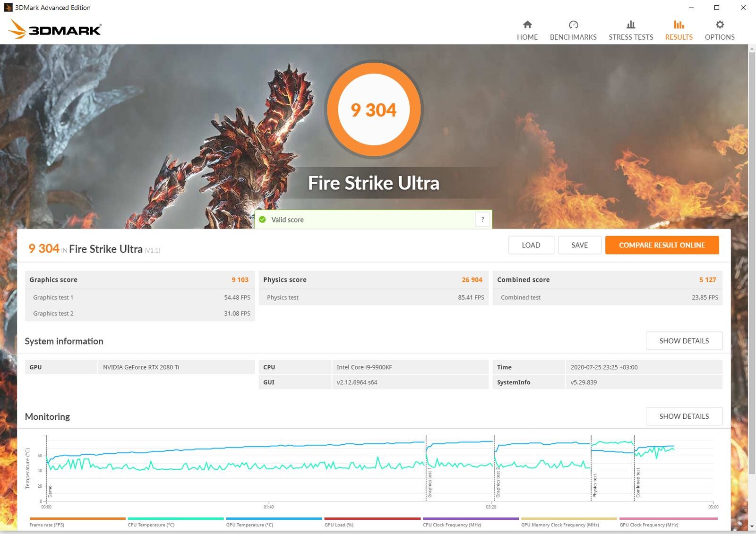The height and width of the screenshot is (534, 756).
Task: Open the Home tab icon
Action: [527, 25]
